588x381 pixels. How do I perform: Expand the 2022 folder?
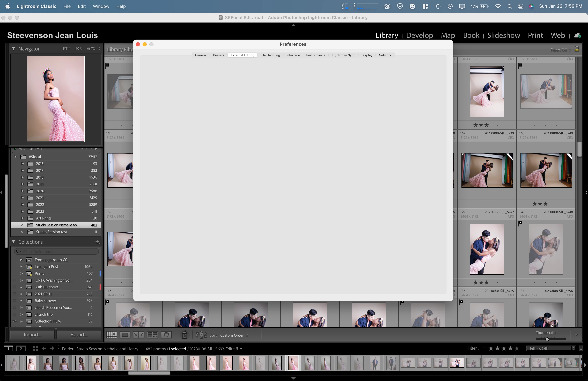click(23, 205)
